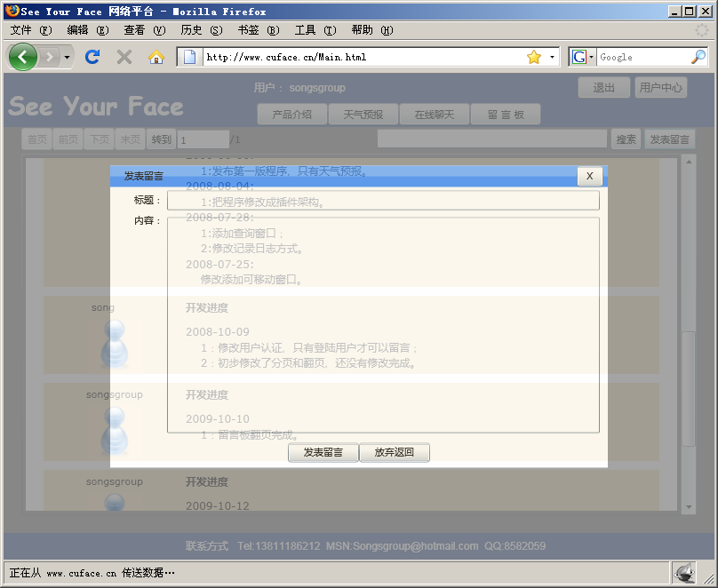Open the 历史 (S) menu

pos(201,30)
